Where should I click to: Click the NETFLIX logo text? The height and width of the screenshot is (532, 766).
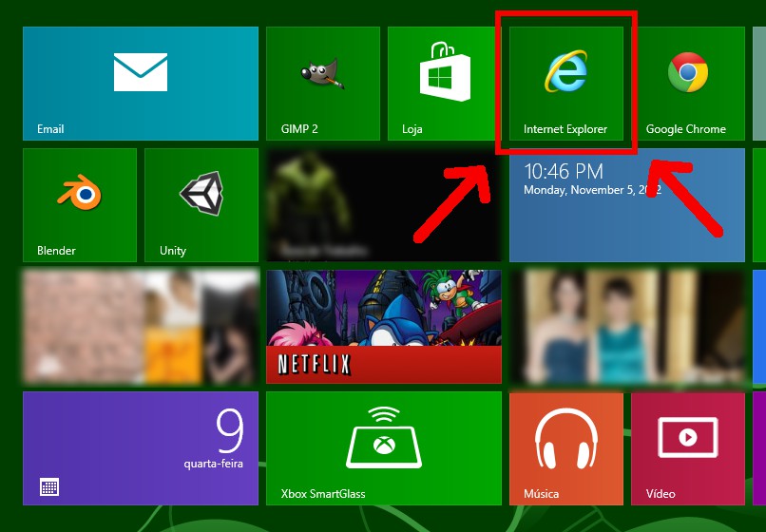coord(315,365)
